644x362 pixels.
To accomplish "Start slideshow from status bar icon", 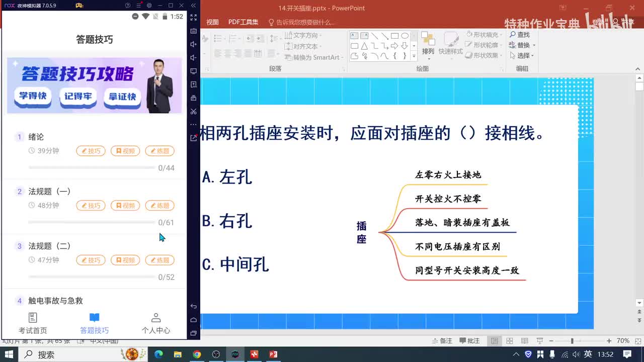I will pos(539,341).
